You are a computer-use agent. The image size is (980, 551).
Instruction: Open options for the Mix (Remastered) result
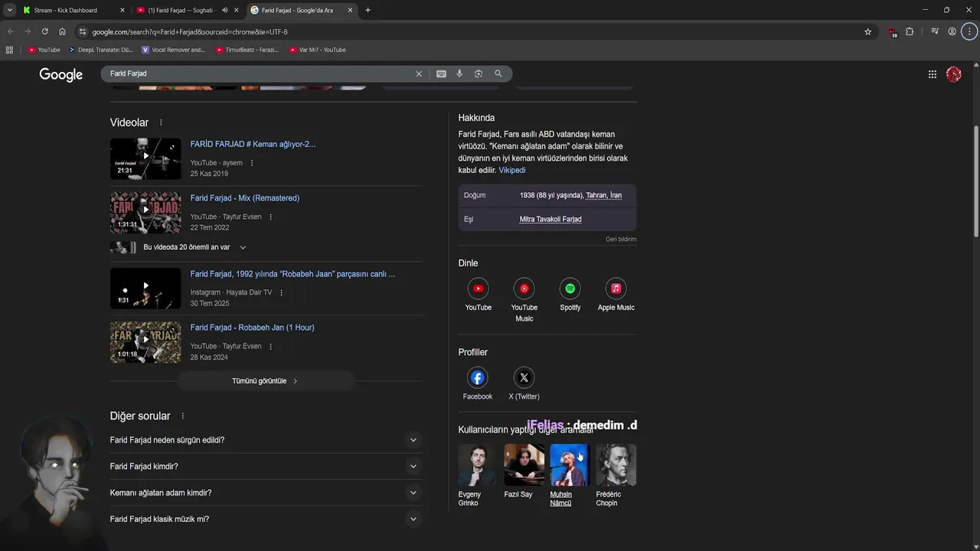(x=270, y=217)
